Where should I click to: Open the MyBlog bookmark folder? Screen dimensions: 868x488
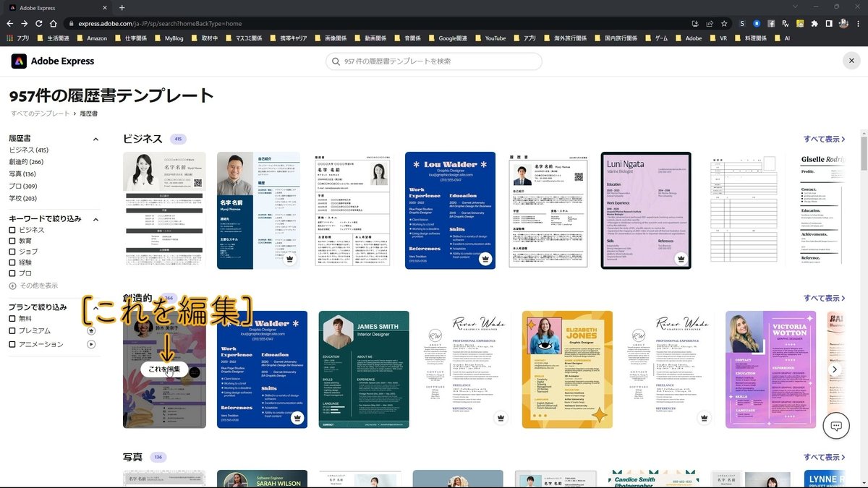[x=169, y=38]
